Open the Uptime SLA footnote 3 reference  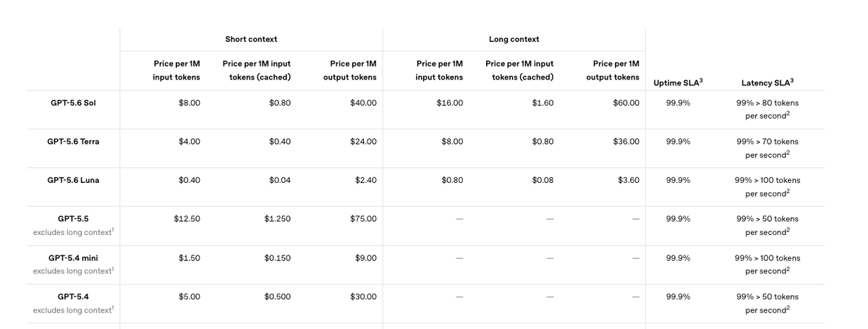tap(701, 80)
